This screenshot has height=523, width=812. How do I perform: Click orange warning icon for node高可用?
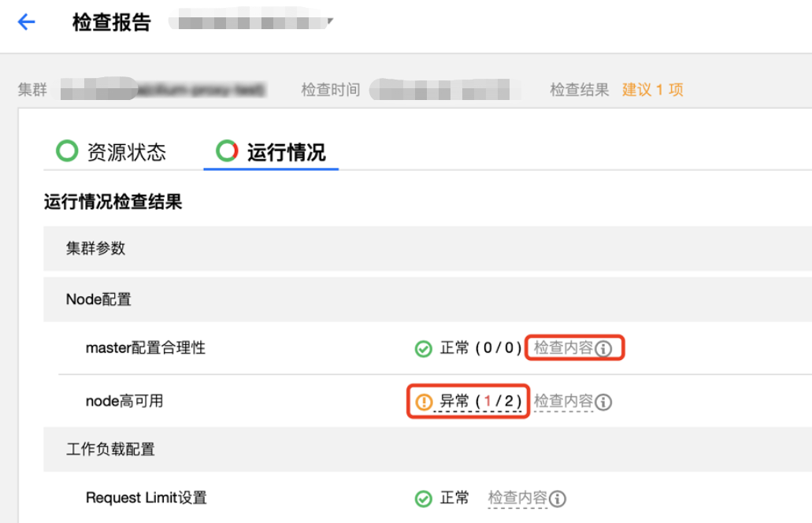424,402
